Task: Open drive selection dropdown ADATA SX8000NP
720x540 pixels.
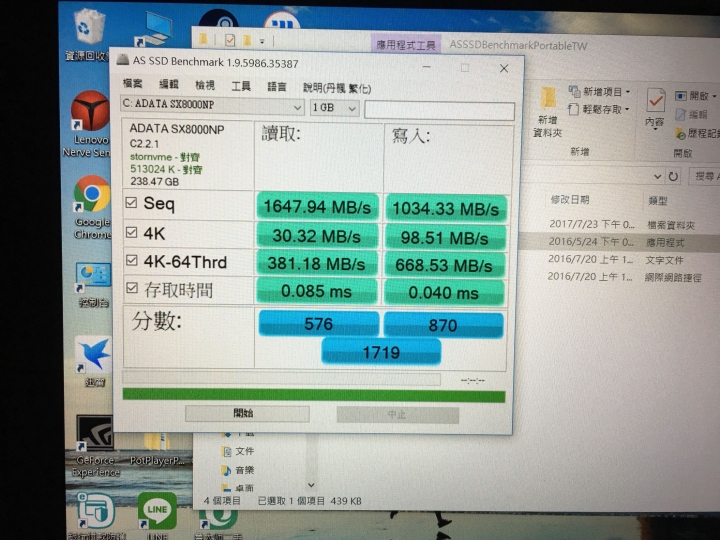Action: point(212,106)
